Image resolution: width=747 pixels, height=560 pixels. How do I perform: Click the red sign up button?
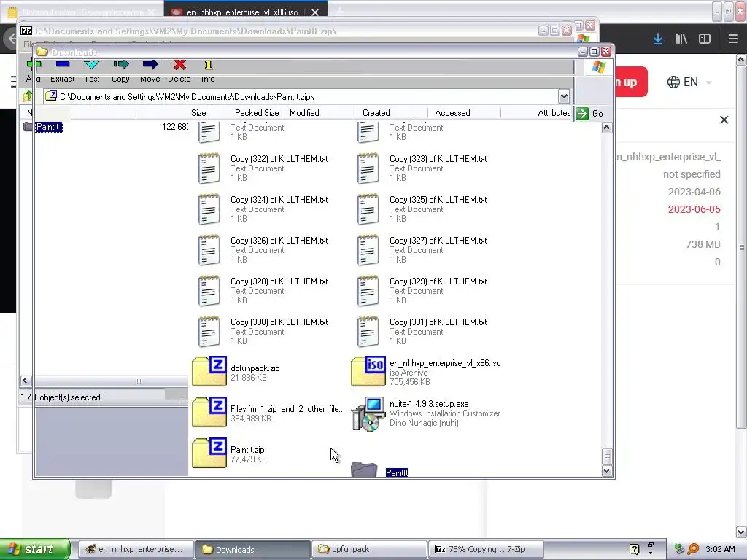631,82
